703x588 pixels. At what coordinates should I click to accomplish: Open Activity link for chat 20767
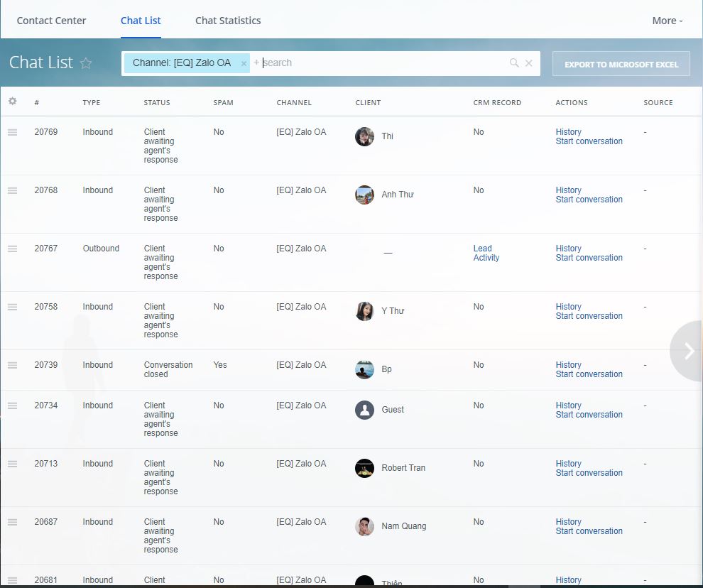point(486,258)
